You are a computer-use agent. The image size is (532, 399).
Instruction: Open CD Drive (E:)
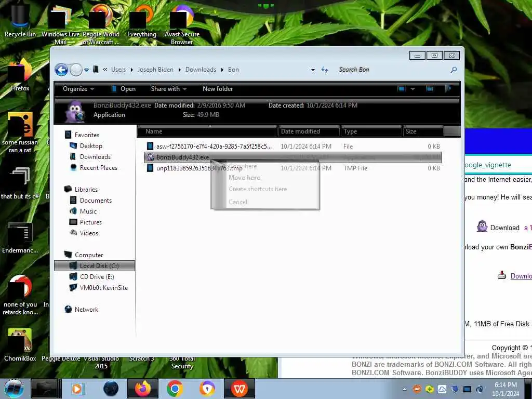[97, 277]
